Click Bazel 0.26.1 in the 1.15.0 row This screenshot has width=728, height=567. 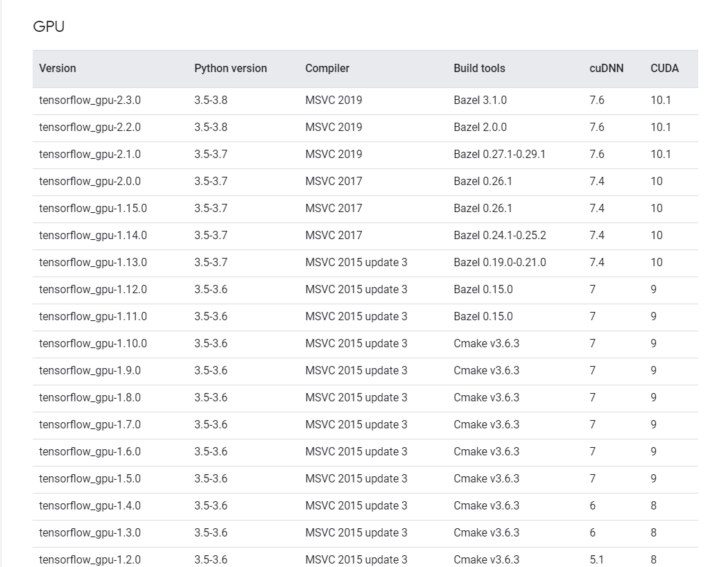(483, 209)
